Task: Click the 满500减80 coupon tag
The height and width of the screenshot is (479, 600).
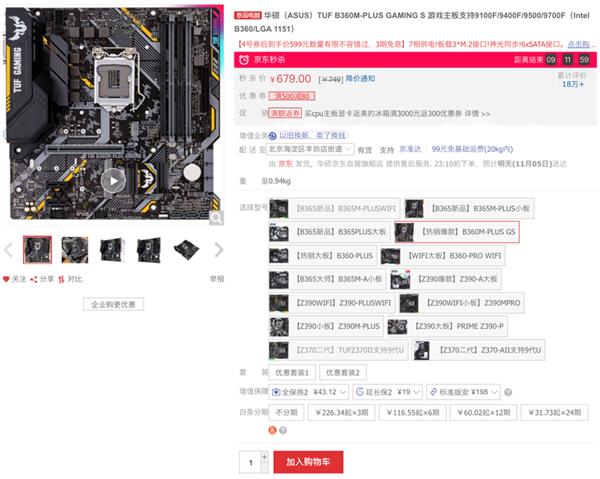Action: (292, 96)
